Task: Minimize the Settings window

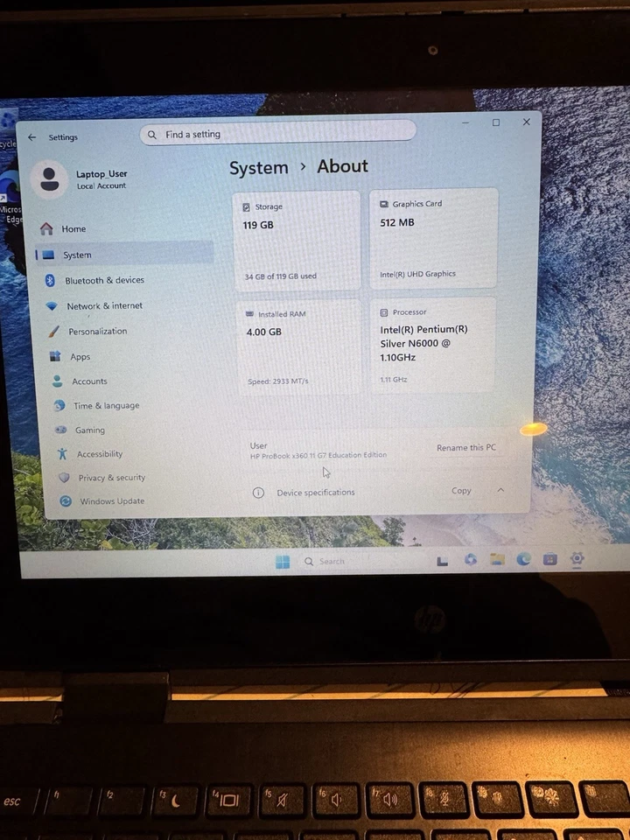Action: [x=465, y=123]
